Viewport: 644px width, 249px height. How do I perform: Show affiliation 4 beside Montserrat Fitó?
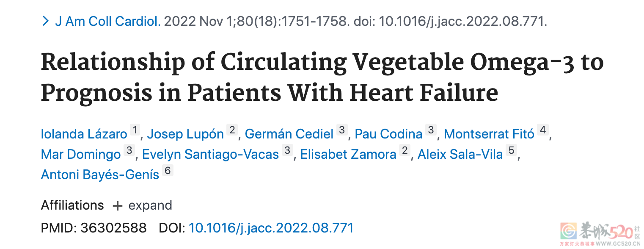click(542, 130)
